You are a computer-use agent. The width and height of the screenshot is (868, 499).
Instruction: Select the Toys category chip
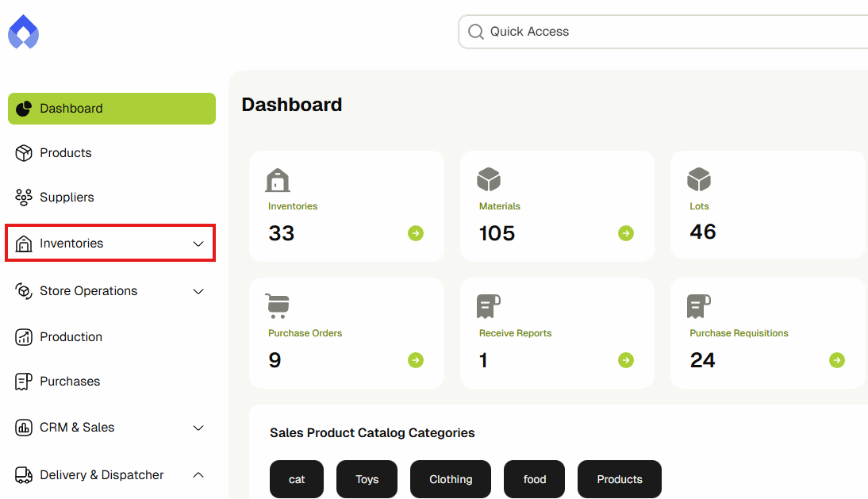point(367,479)
